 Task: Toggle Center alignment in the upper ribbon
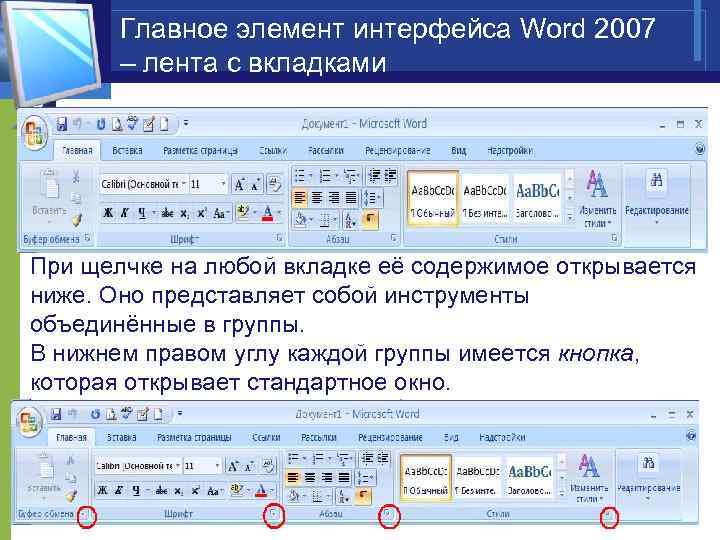pos(317,198)
